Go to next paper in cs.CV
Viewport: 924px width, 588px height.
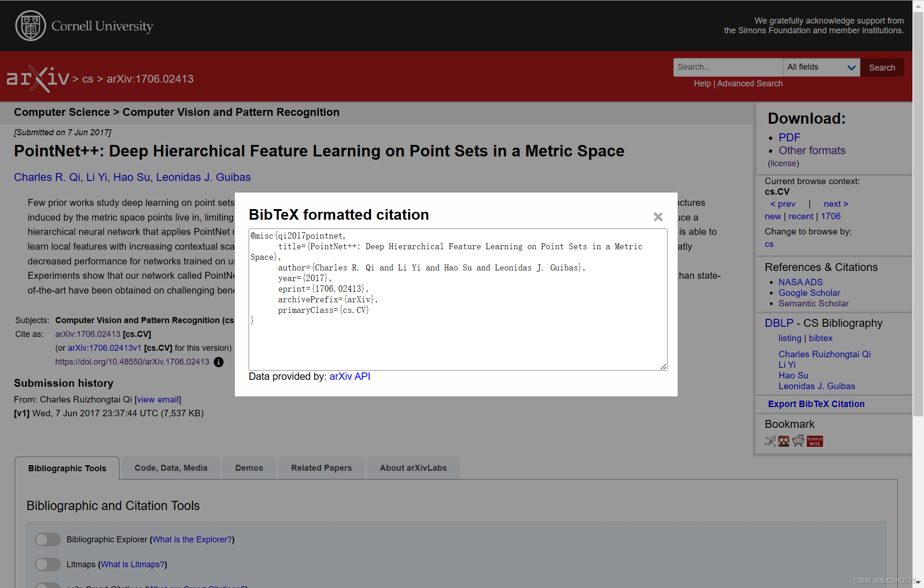click(x=835, y=204)
